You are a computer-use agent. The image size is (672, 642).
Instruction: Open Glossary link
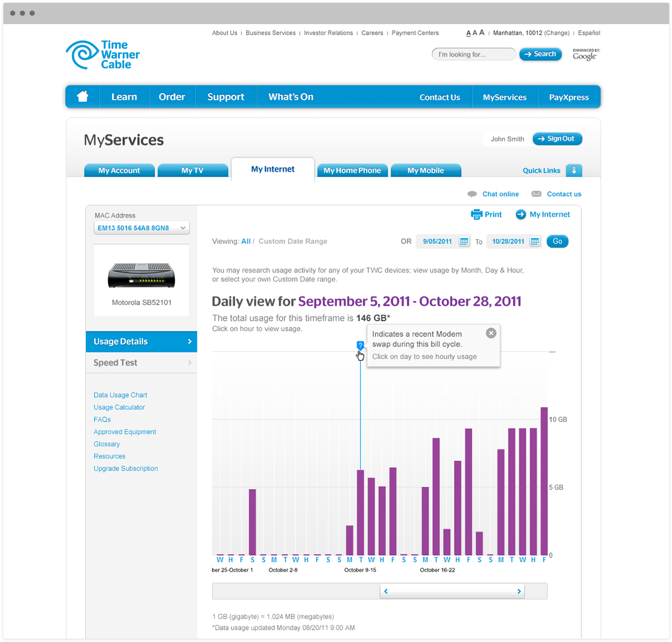106,444
